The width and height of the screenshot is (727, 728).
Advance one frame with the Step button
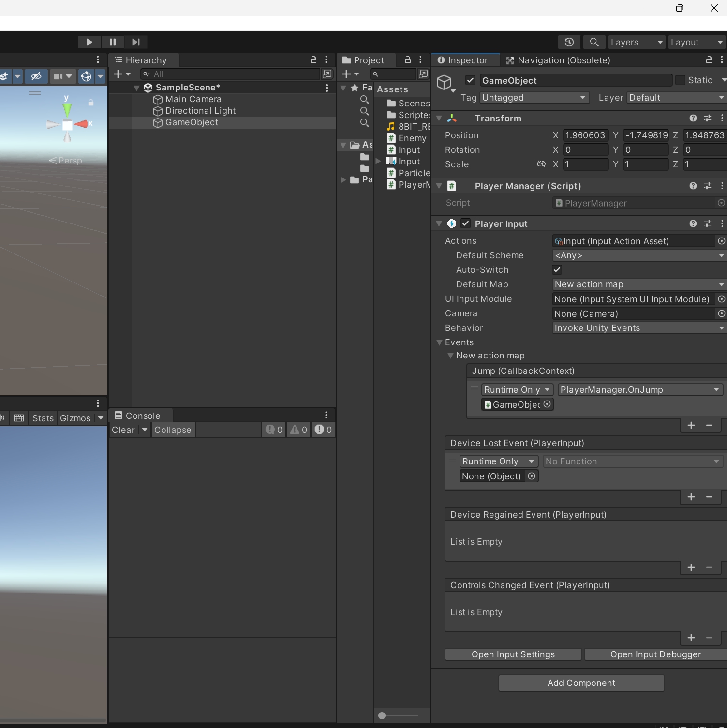click(136, 42)
